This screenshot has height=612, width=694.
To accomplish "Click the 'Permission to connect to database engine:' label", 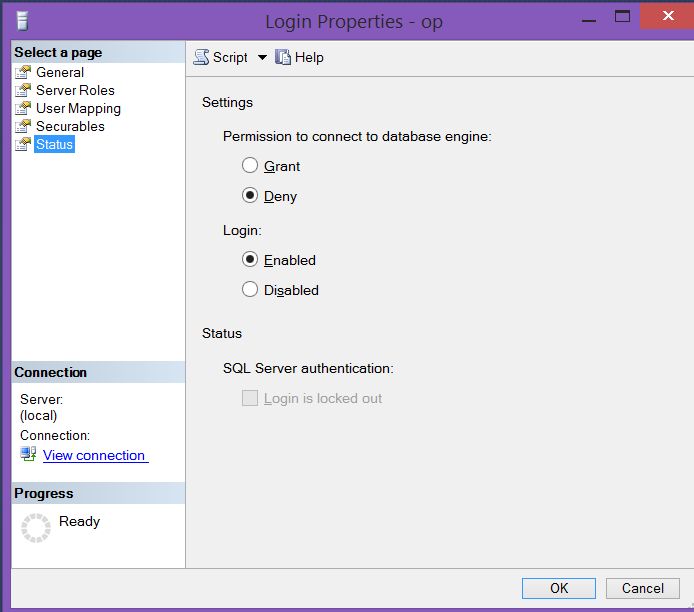I will click(357, 136).
